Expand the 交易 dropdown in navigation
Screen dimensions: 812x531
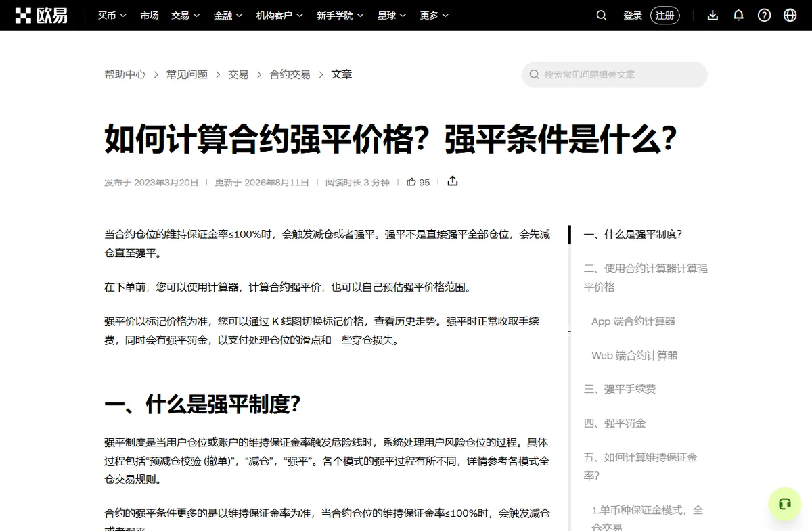click(185, 16)
